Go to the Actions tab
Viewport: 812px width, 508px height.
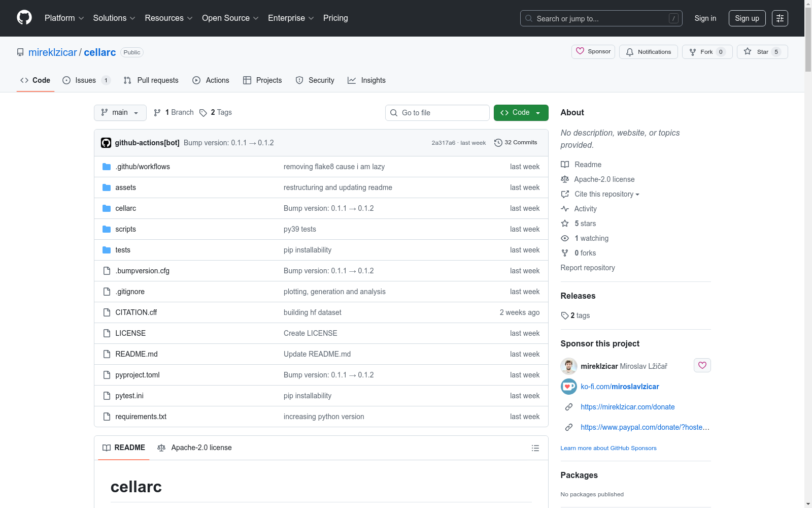tap(211, 80)
